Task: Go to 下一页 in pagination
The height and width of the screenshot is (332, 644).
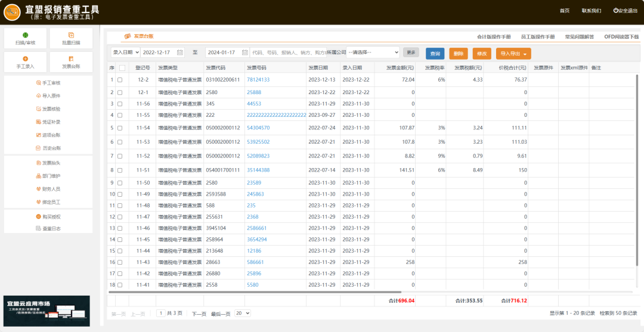Action: [x=199, y=314]
